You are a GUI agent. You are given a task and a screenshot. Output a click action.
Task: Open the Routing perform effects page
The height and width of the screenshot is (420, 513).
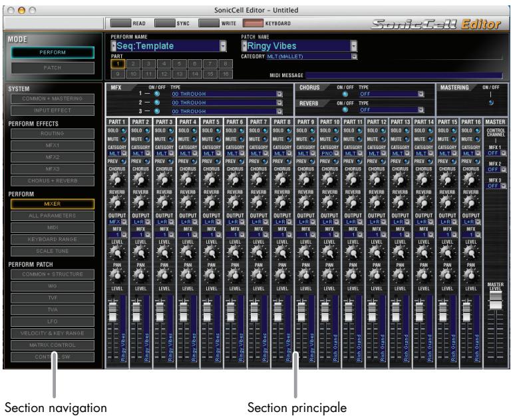point(53,134)
